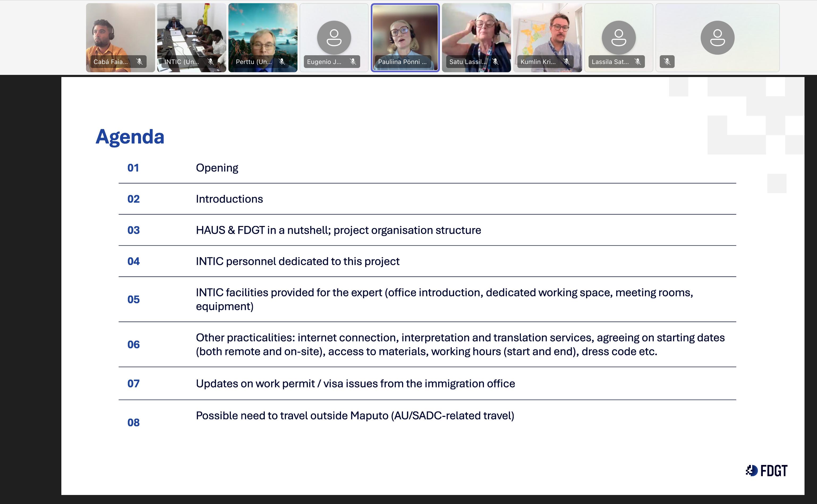Screen dimensions: 817x504
Task: Select Satu Lassil's video thumbnail
Action: [x=476, y=33]
